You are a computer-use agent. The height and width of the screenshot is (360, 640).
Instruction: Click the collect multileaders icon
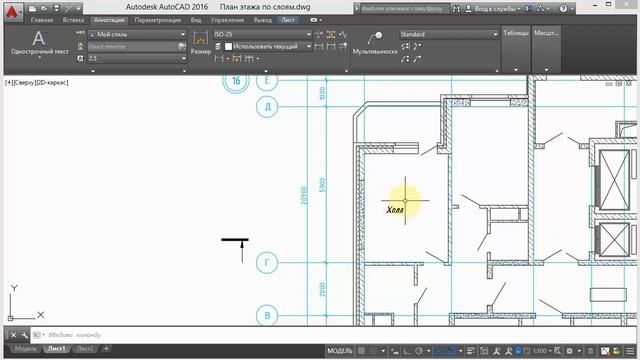(404, 59)
